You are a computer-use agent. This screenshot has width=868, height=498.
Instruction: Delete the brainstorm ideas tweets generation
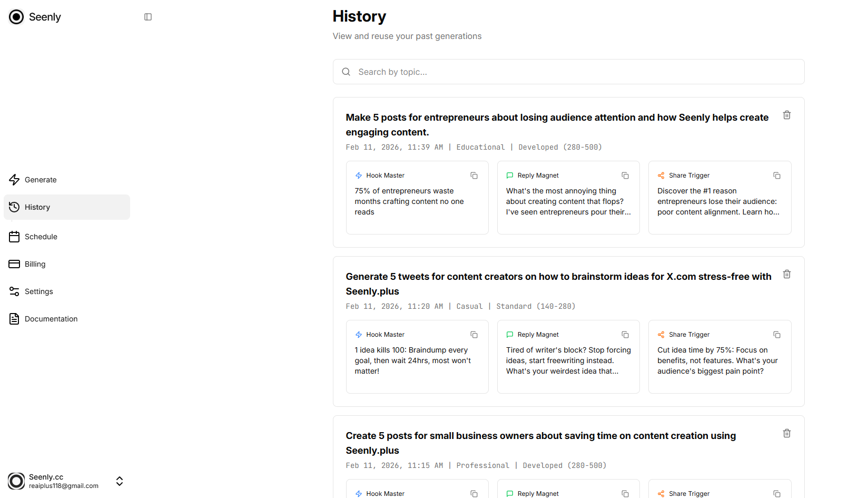[x=786, y=274]
